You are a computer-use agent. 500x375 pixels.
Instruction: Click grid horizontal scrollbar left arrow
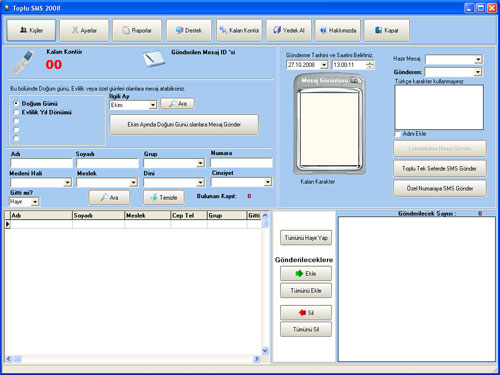[x=9, y=359]
